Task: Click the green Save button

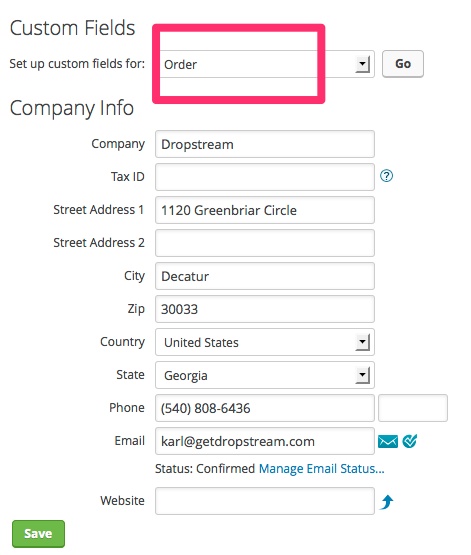Action: (x=38, y=533)
